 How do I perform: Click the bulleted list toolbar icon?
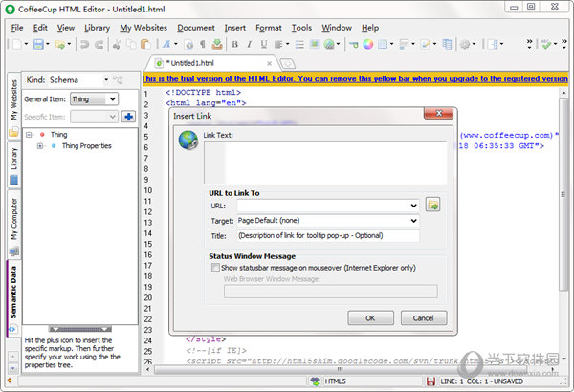pos(299,45)
